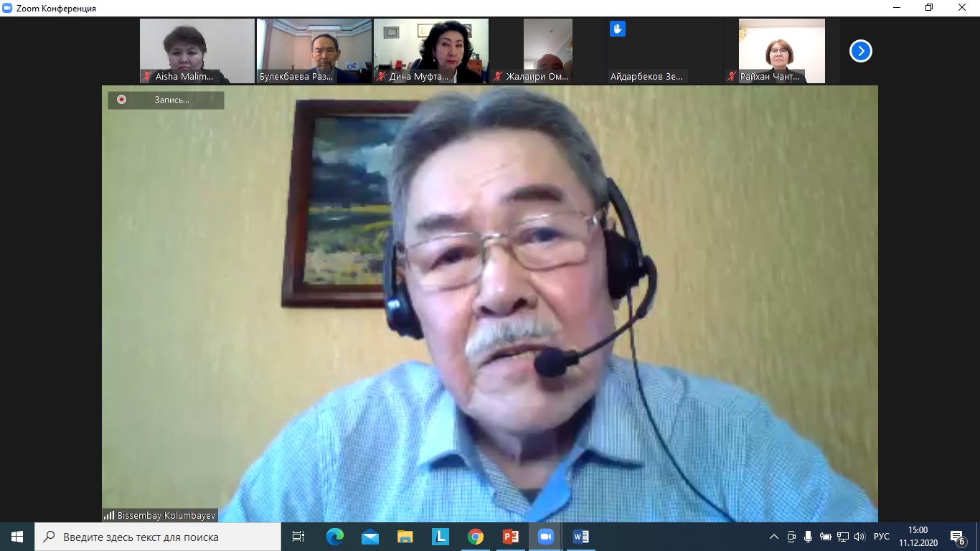Expand the hidden tray icons chevron
This screenshot has height=551, width=980.
773,537
